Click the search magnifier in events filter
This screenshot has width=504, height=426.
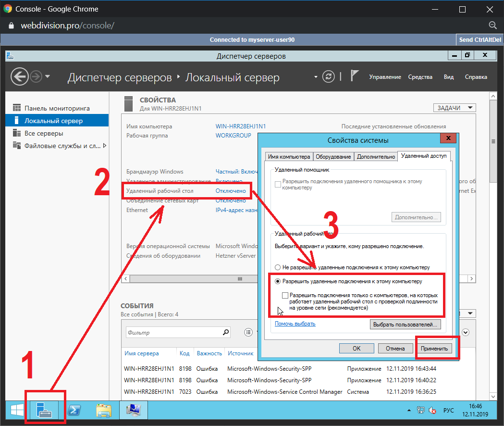226,332
